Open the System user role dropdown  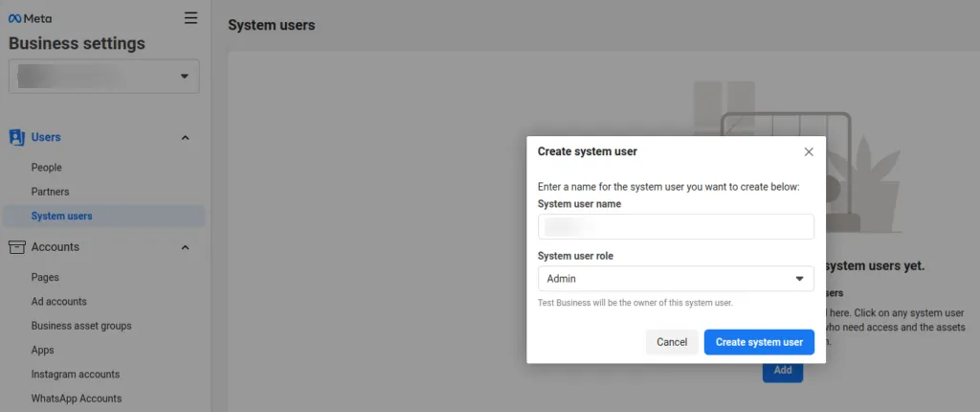676,279
